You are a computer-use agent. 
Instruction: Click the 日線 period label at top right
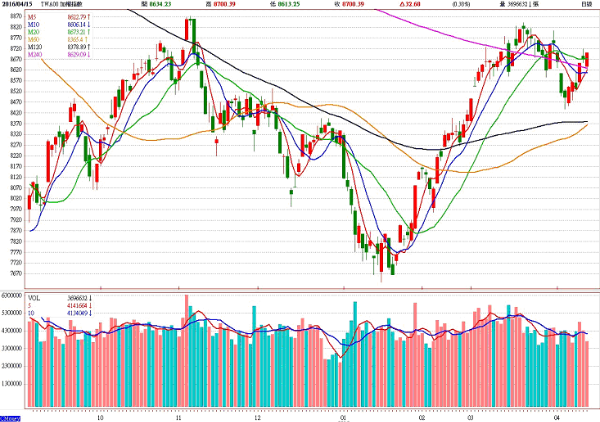[x=586, y=6]
